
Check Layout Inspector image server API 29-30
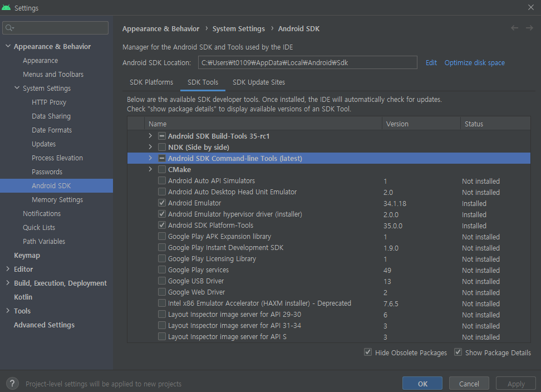point(162,314)
